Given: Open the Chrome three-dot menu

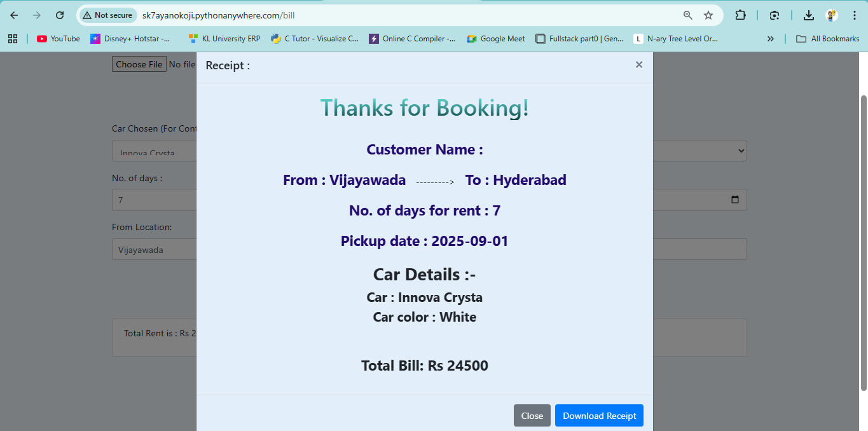Looking at the screenshot, I should point(854,15).
